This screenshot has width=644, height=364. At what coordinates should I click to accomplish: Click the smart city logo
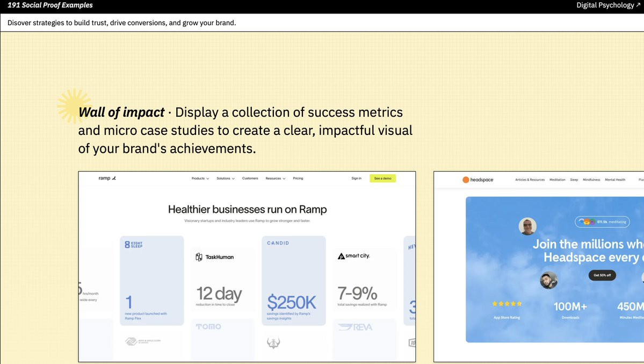[x=353, y=256]
